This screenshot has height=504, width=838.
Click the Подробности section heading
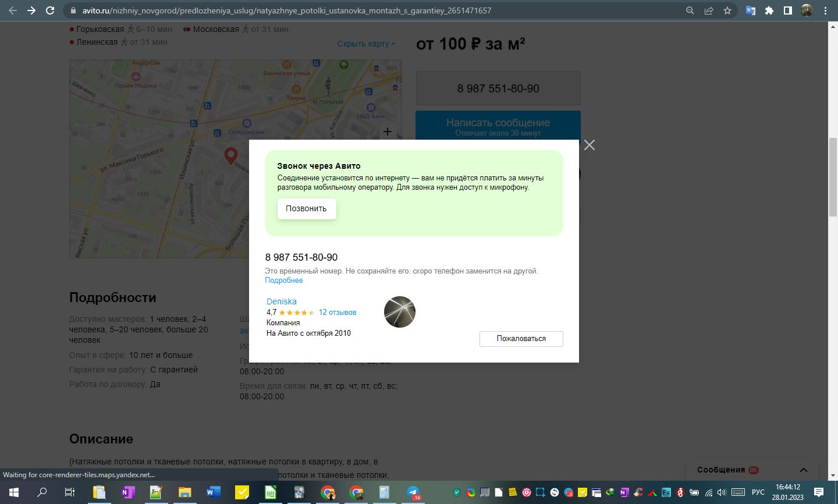[x=113, y=297]
